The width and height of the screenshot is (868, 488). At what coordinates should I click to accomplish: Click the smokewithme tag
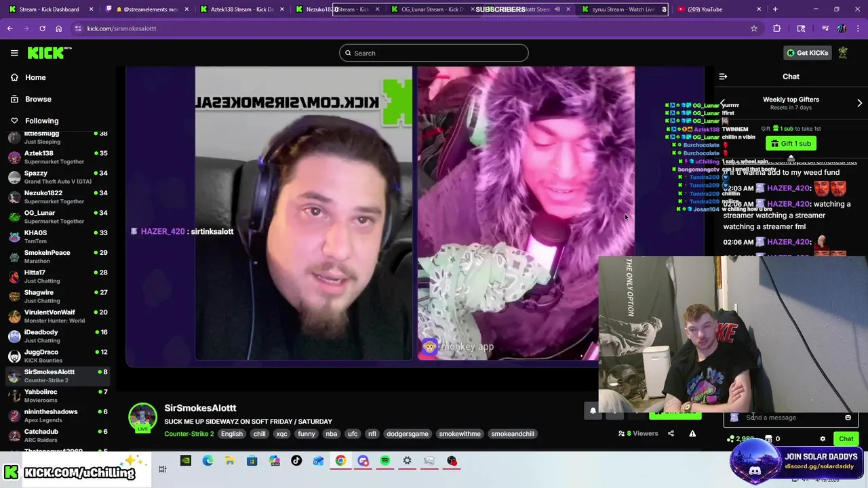tap(460, 434)
